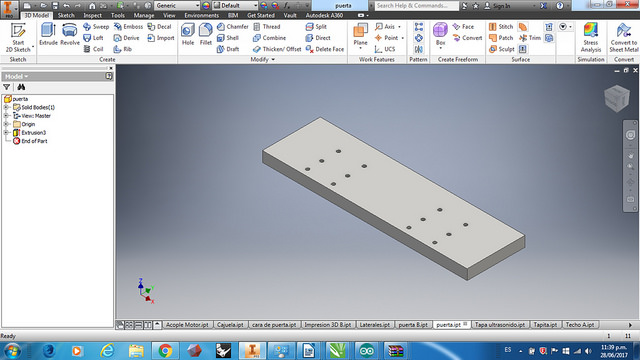The image size is (640, 360).
Task: Switch to Tapa ultrasonido.ipt document tab
Action: 500,325
